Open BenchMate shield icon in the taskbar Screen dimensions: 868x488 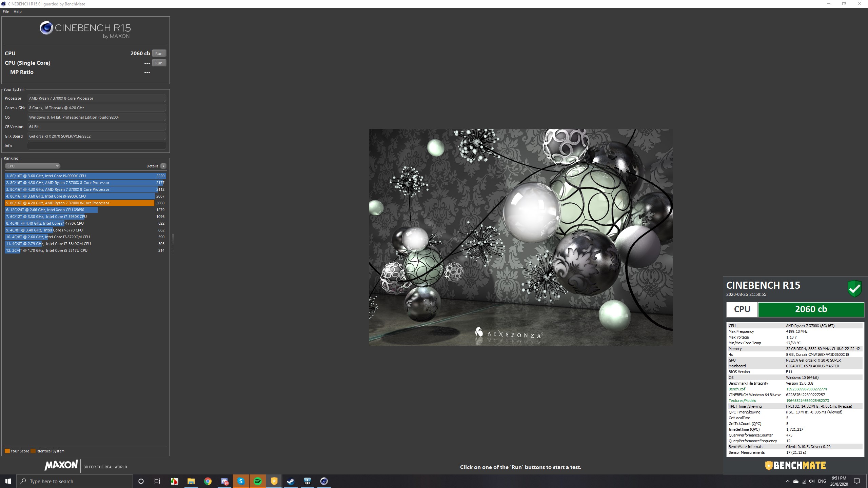pos(274,481)
